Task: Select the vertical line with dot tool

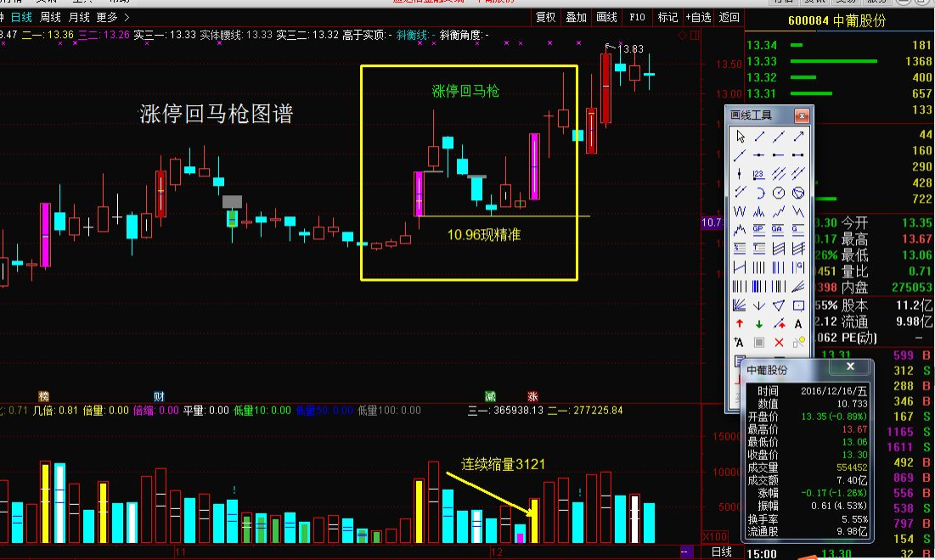Action: (x=740, y=174)
